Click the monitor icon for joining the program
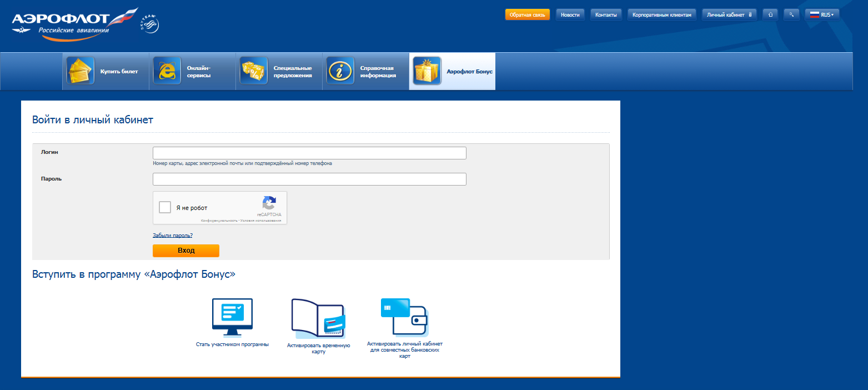 [x=232, y=317]
